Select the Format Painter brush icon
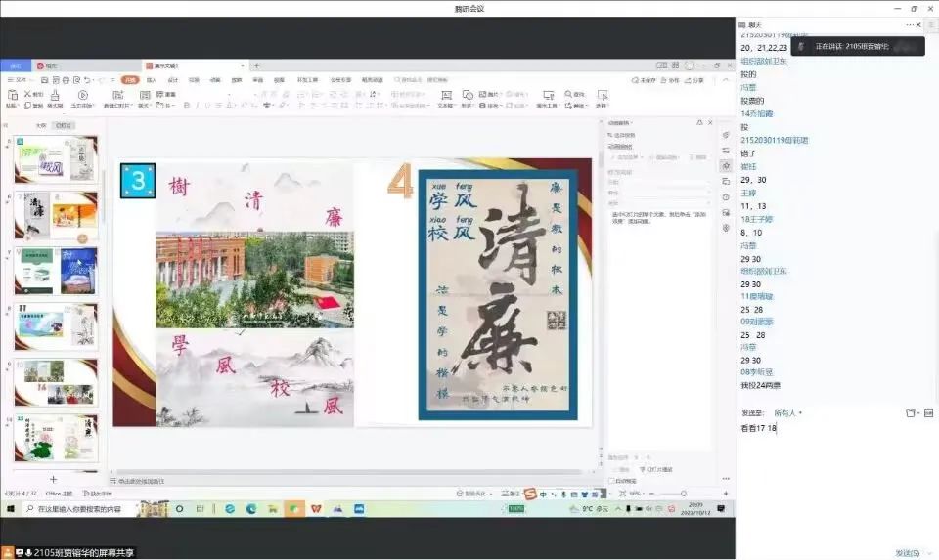Image resolution: width=939 pixels, height=560 pixels. coord(55,96)
